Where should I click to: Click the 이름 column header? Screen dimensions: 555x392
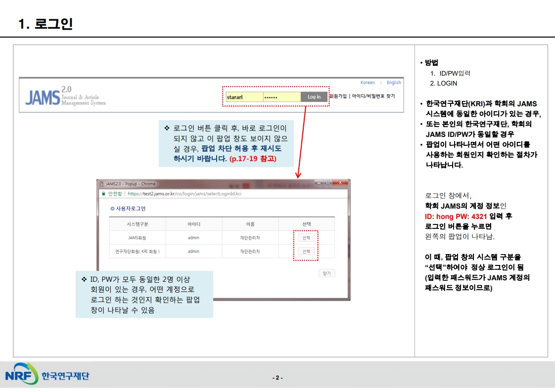[250, 224]
